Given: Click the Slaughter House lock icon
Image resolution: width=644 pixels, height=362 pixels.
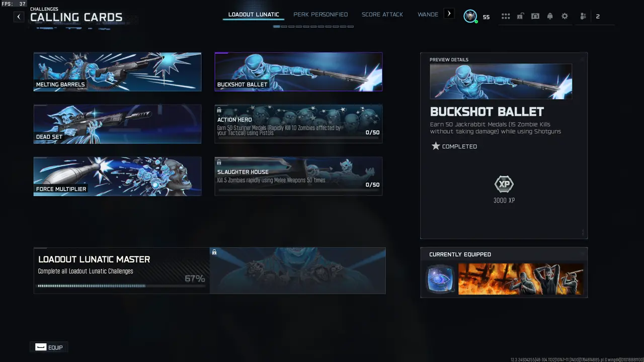Looking at the screenshot, I should click(219, 162).
